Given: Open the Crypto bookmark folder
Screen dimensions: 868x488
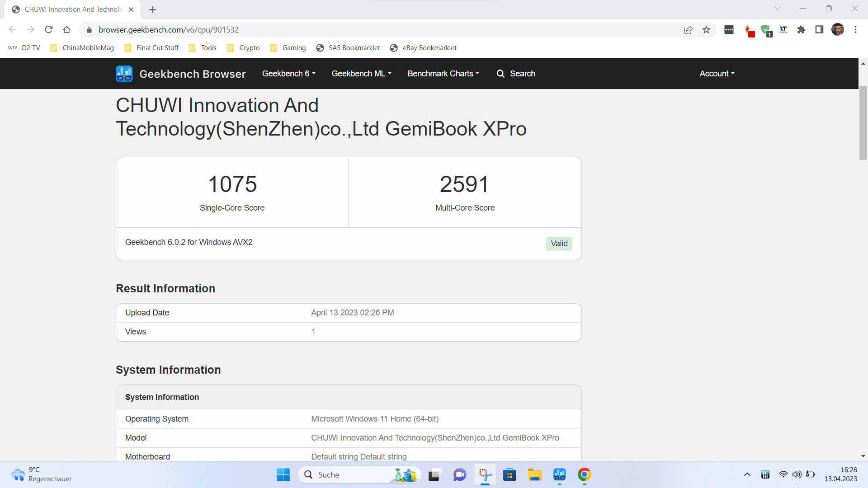Looking at the screenshot, I should pos(243,48).
